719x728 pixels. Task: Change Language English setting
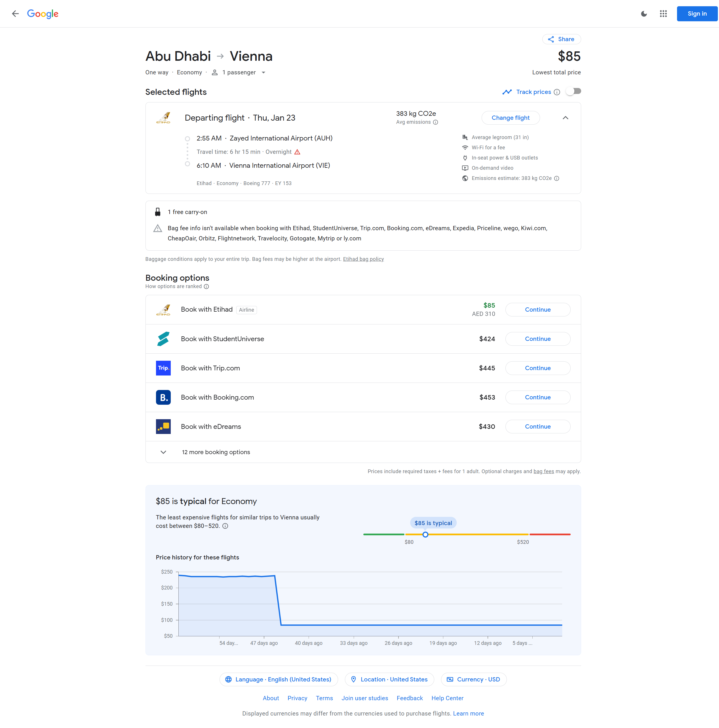click(x=278, y=679)
